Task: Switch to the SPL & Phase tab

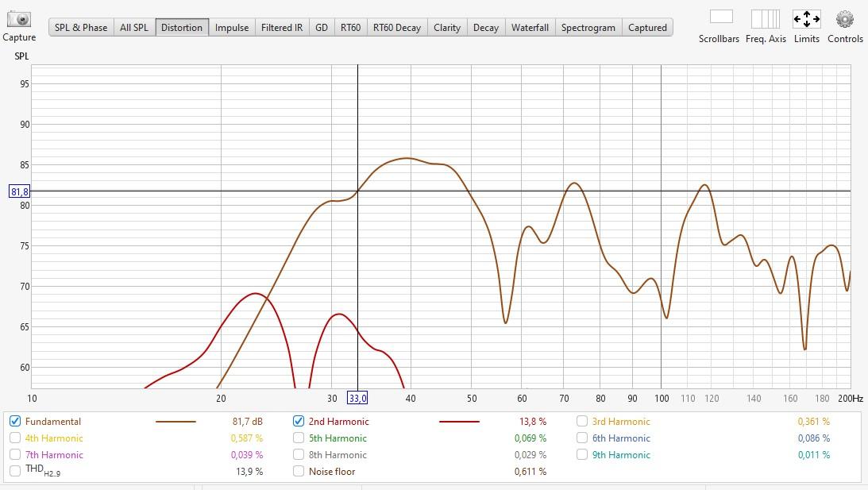Action: (x=81, y=27)
